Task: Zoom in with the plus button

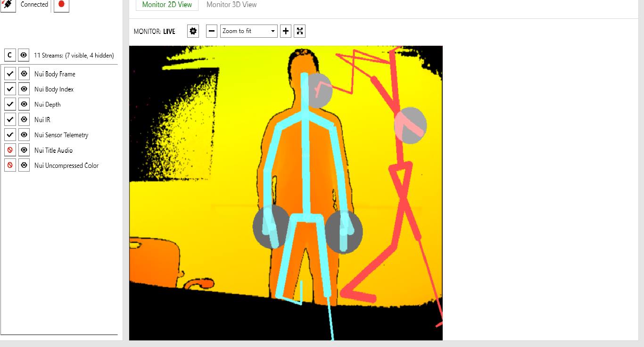Action: click(x=286, y=31)
